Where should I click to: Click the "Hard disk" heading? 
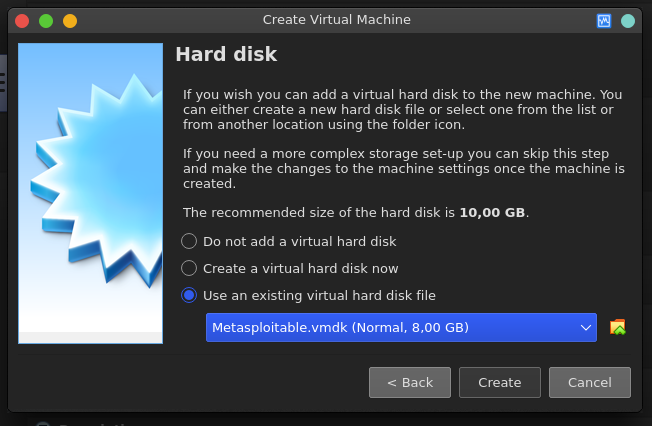tap(226, 54)
